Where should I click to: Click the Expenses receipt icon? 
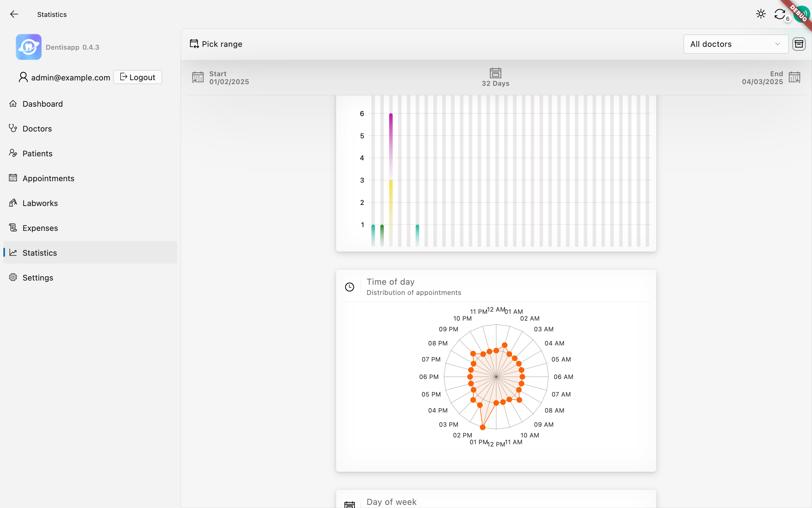tap(13, 227)
